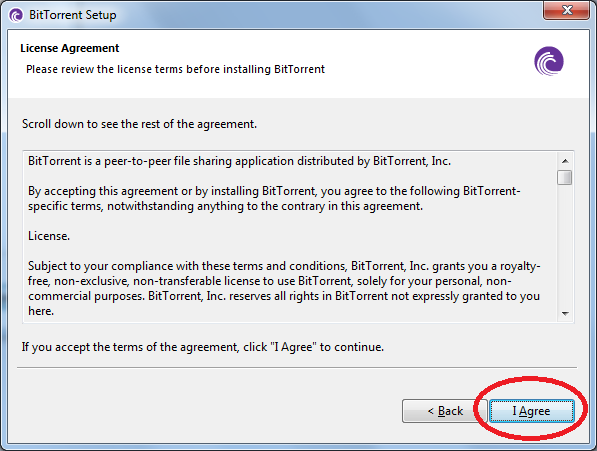
Task: Click the license scrollbar up arrow
Action: point(565,161)
